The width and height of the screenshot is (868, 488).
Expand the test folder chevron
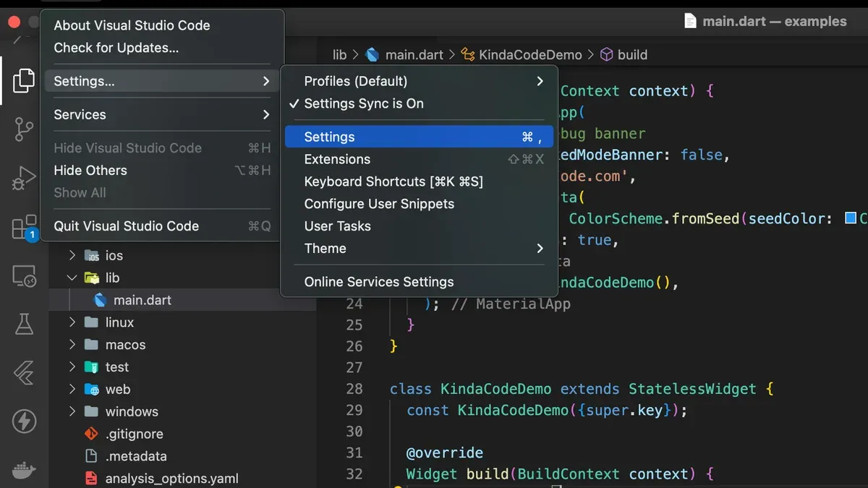(x=72, y=367)
